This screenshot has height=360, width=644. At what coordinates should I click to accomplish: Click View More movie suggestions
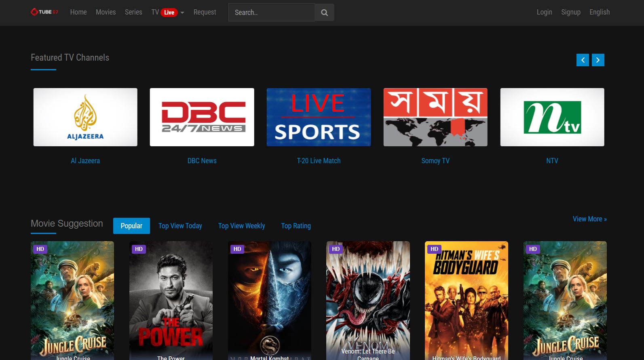click(x=590, y=219)
